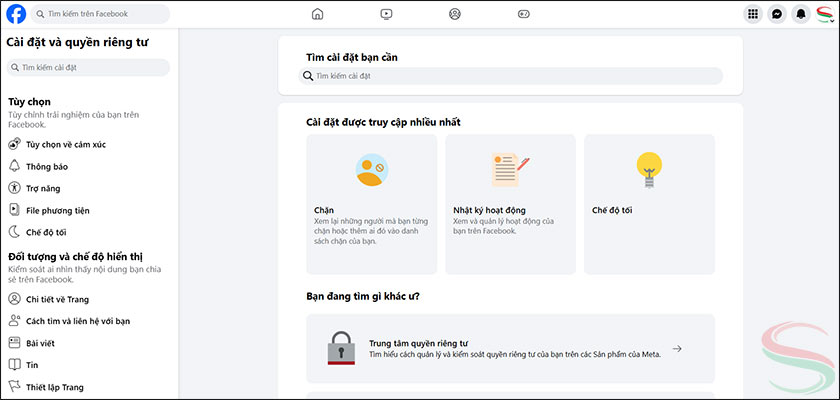The image size is (840, 400).
Task: Click the flag icon beside Thiết lập Trang
Action: point(14,387)
